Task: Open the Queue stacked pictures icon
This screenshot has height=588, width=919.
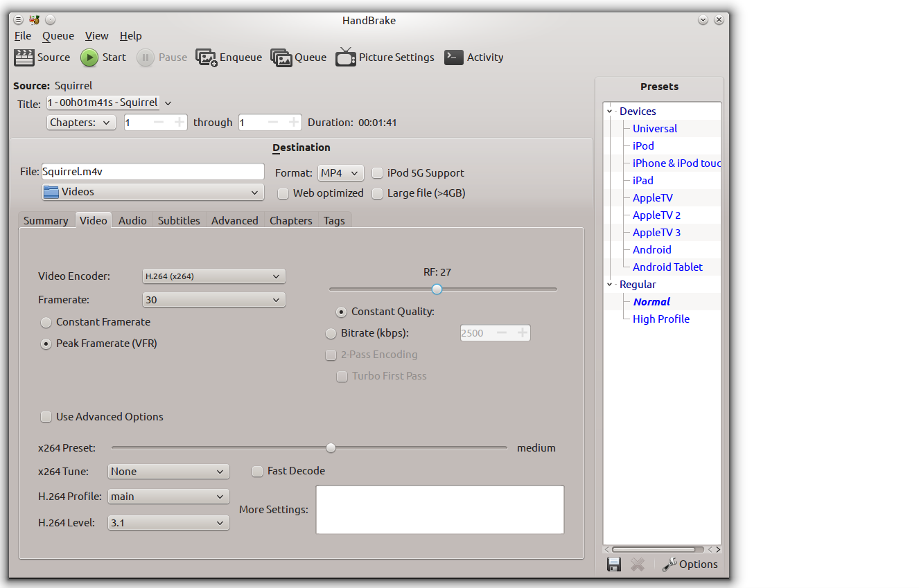Action: click(x=281, y=57)
